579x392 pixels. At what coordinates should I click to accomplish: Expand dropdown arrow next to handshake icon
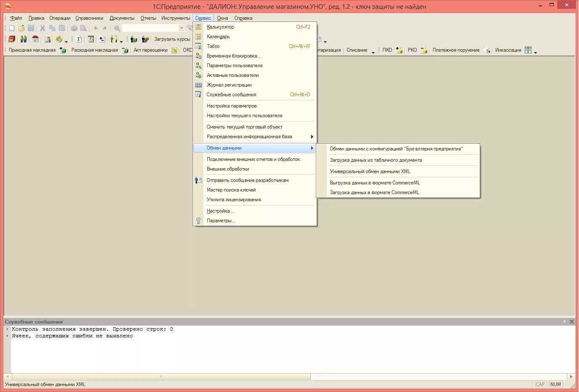tap(121, 42)
